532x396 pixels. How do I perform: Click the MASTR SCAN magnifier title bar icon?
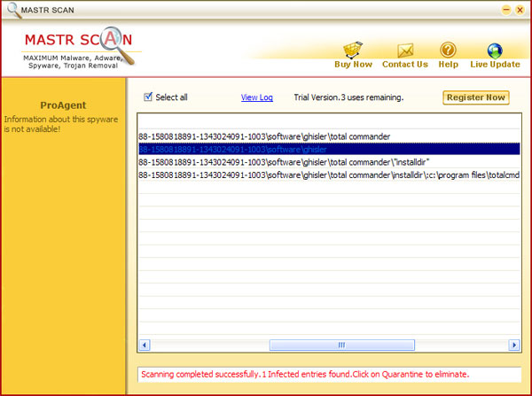click(x=13, y=10)
